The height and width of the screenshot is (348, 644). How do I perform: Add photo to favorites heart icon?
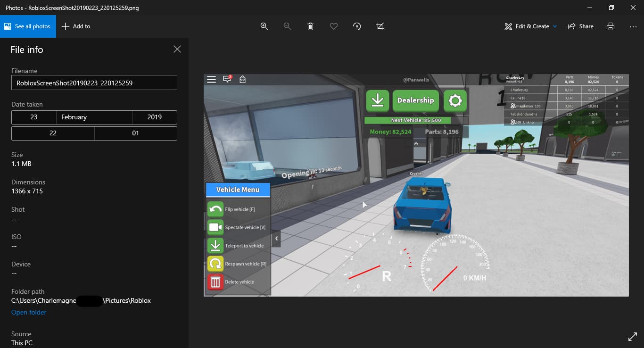[334, 26]
